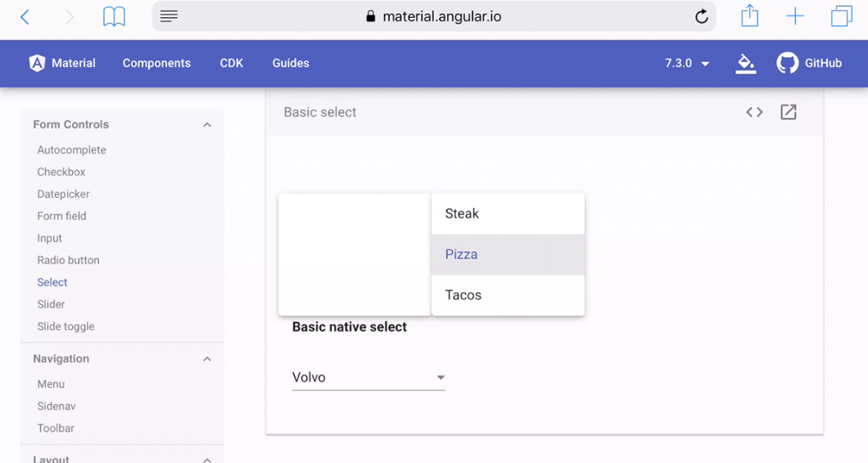
Task: Add a new tab with plus
Action: [x=795, y=16]
